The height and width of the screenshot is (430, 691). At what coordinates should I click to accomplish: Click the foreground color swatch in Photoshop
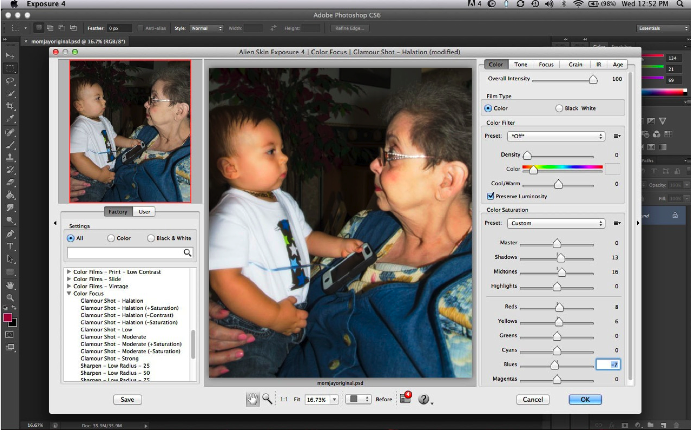[x=7, y=318]
